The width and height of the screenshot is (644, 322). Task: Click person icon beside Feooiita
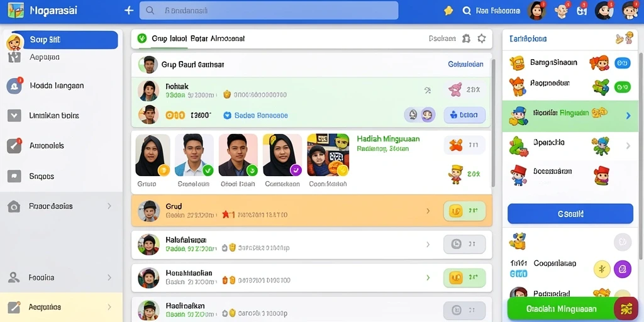pyautogui.click(x=14, y=277)
